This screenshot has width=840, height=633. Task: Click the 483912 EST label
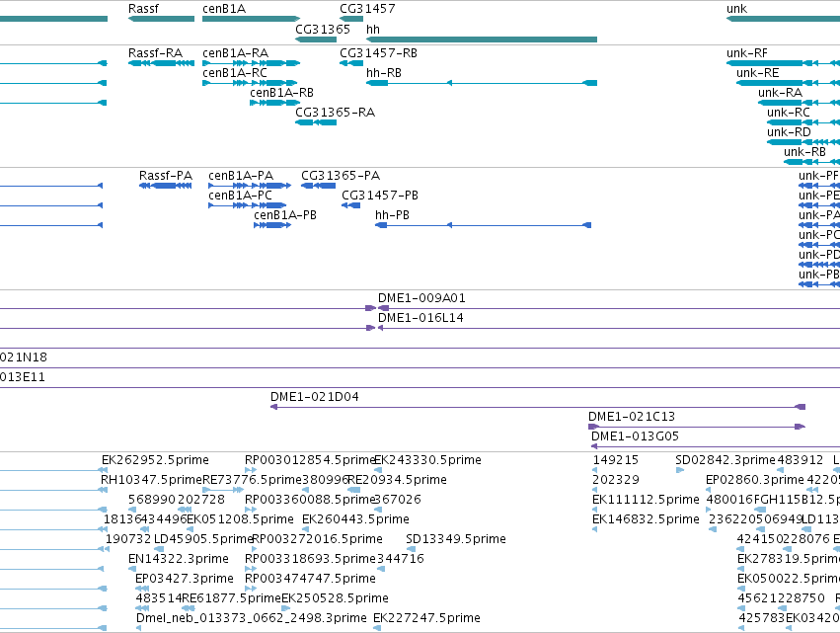[x=801, y=460]
